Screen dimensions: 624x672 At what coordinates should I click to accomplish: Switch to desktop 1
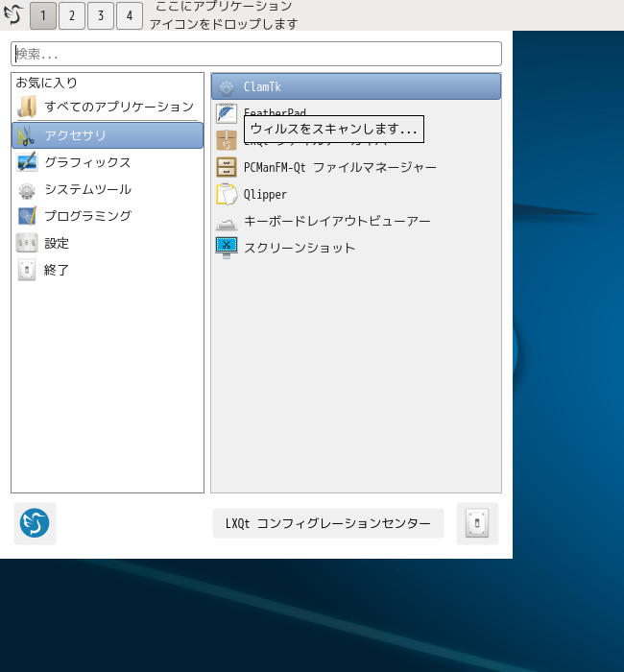pyautogui.click(x=43, y=15)
